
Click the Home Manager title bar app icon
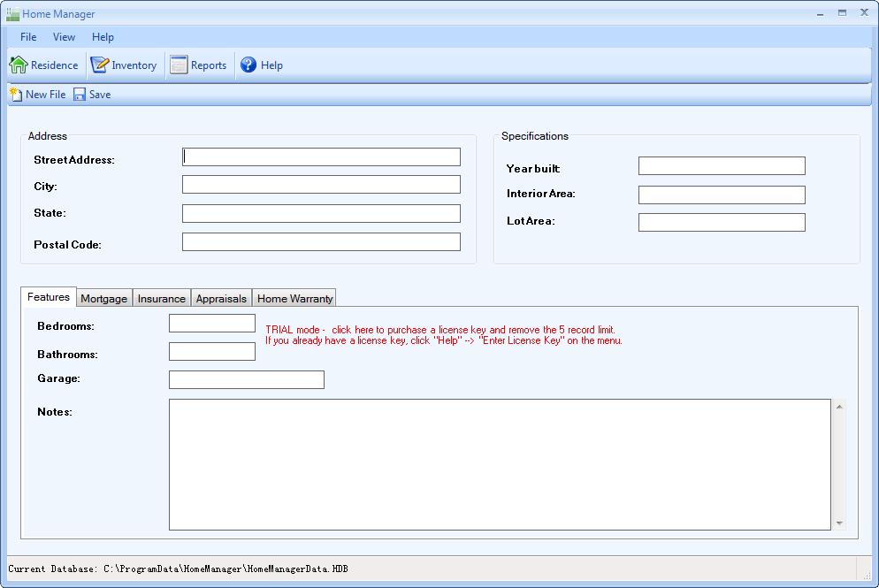[12, 14]
